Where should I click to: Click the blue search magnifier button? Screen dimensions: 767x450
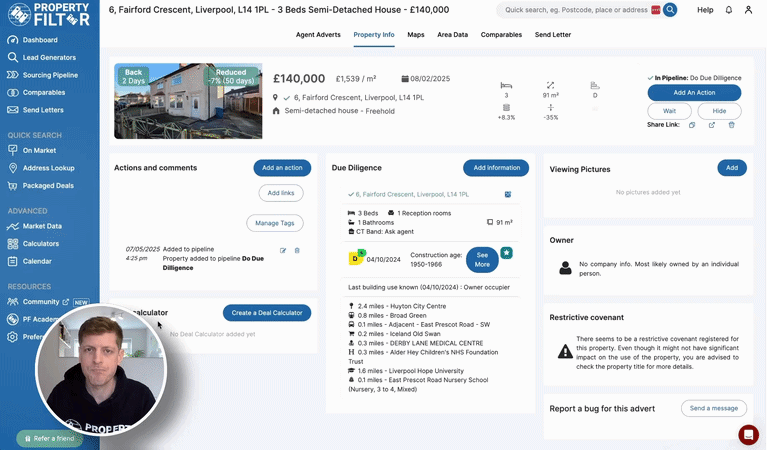pos(670,10)
